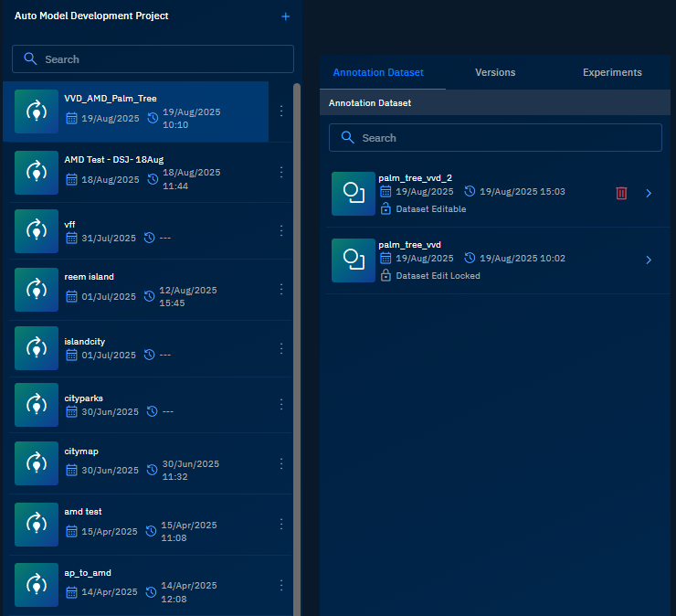This screenshot has height=616, width=676.
Task: Open the options menu for AMD Test - DSJ- 18Aug
Action: click(x=281, y=172)
